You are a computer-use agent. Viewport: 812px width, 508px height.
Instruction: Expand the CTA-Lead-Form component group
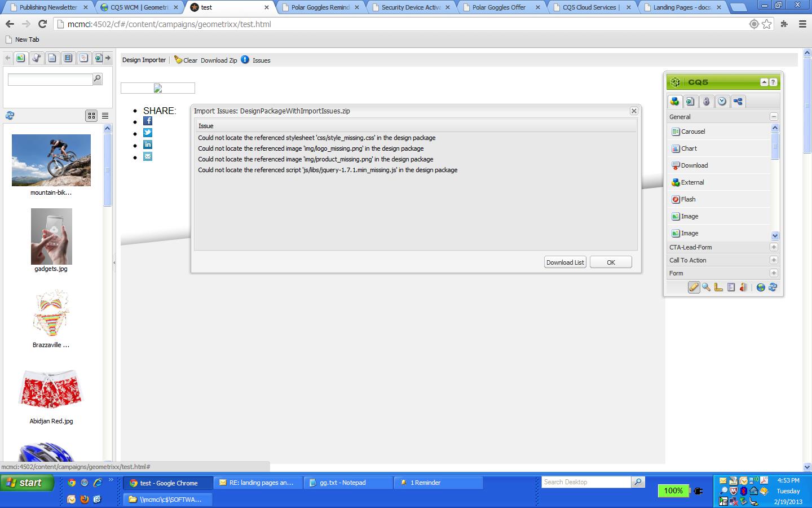(x=774, y=247)
